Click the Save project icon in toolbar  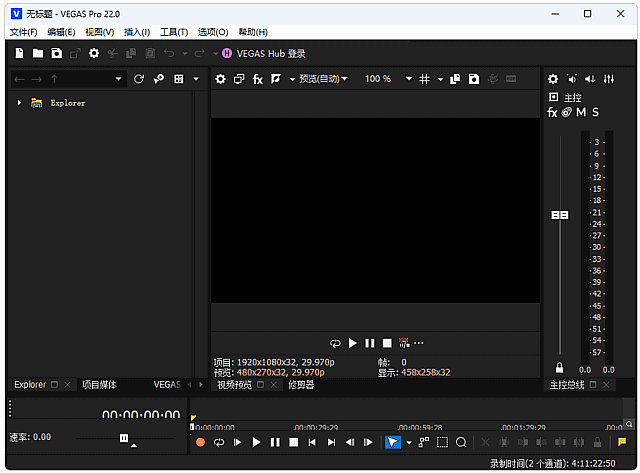point(56,53)
